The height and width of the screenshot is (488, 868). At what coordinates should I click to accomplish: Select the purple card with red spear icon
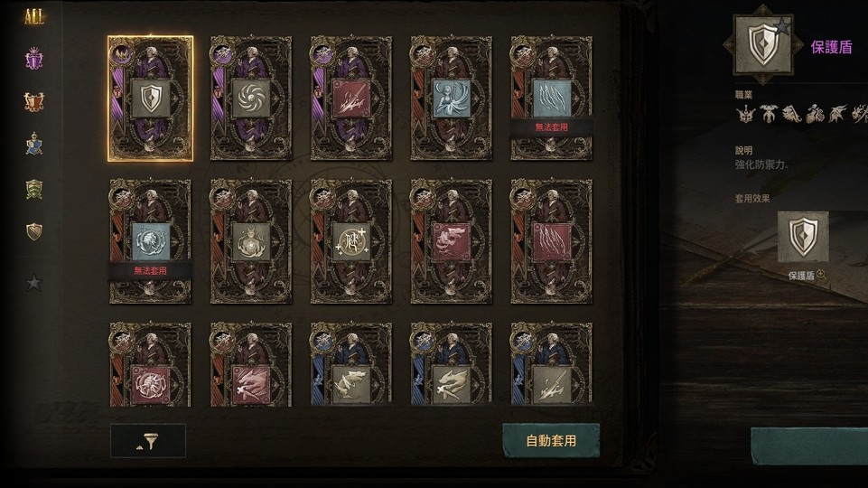(x=351, y=99)
